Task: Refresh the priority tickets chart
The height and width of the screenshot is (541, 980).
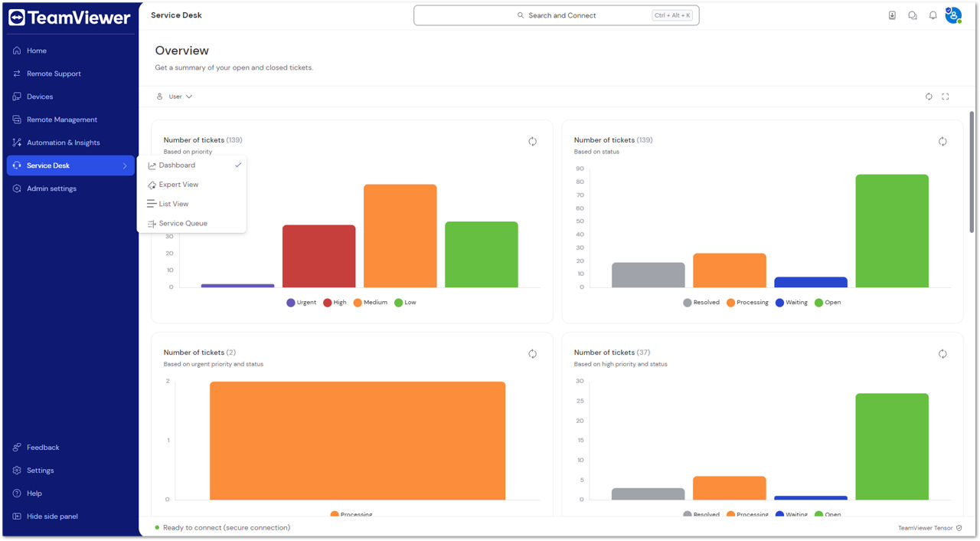Action: (x=533, y=142)
